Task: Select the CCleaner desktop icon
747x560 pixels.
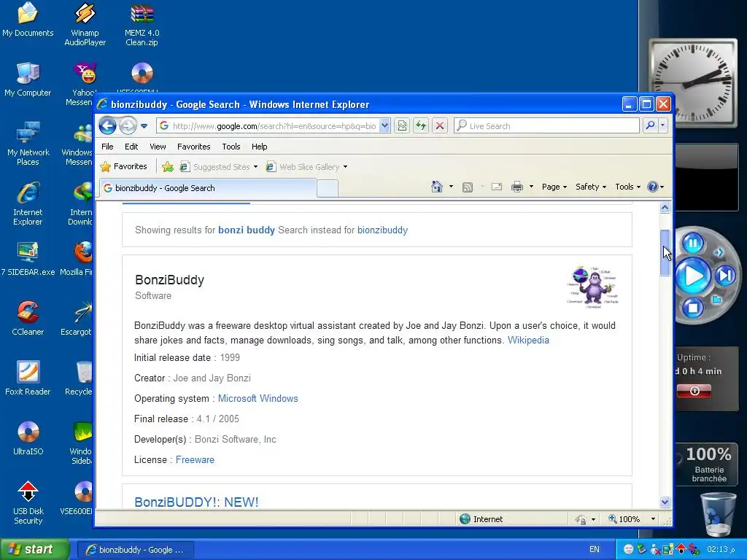Action: [28, 318]
